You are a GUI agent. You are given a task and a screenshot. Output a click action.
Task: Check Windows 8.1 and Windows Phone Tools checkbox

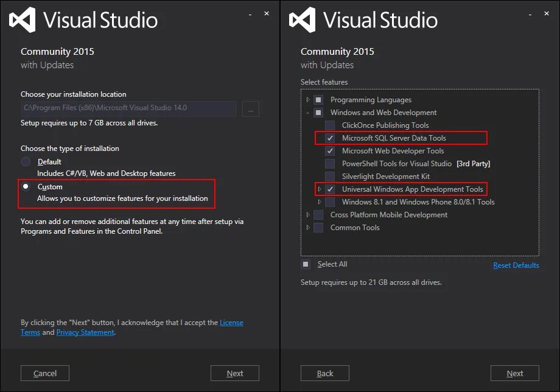pos(330,202)
